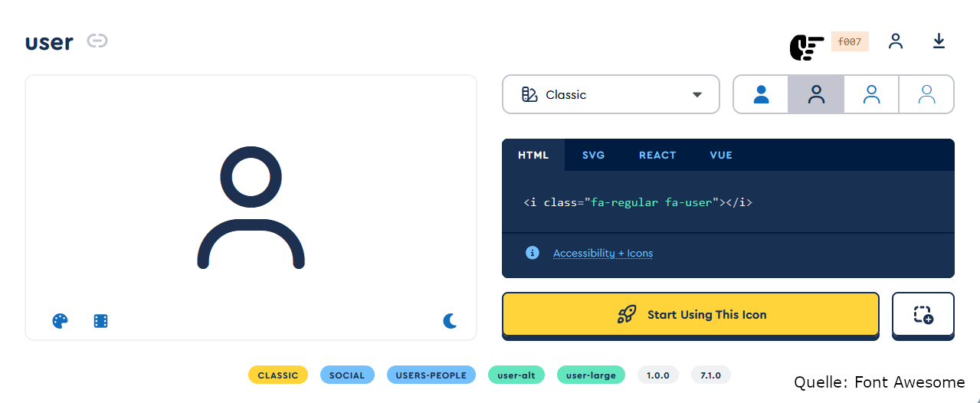Click Start Using This Icon button
This screenshot has width=980, height=403.
690,314
